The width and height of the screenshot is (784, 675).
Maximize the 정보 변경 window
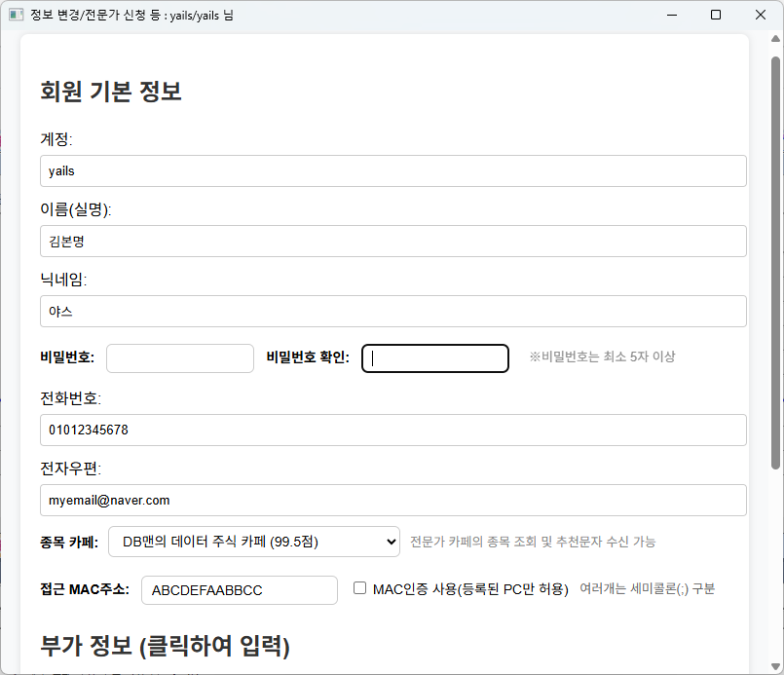(x=716, y=15)
